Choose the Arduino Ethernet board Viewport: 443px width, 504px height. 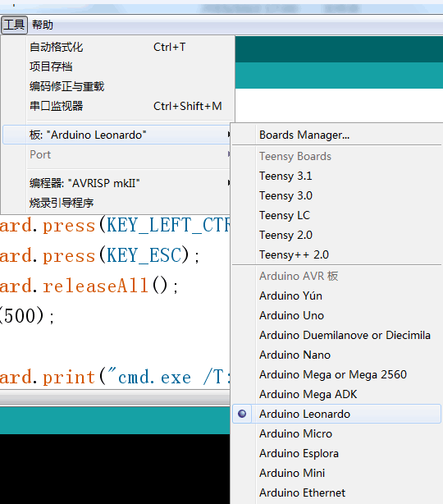coord(336,493)
